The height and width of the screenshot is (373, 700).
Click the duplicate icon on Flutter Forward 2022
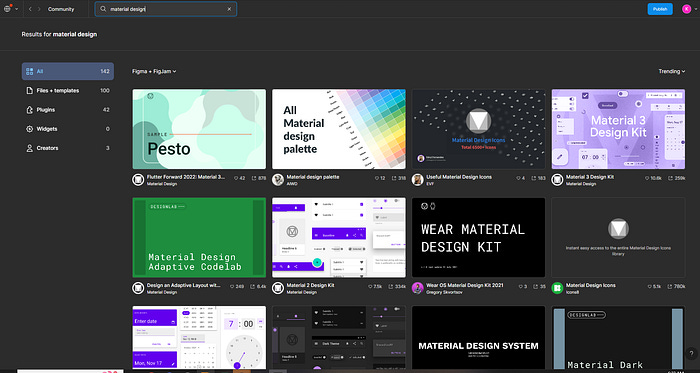[254, 178]
